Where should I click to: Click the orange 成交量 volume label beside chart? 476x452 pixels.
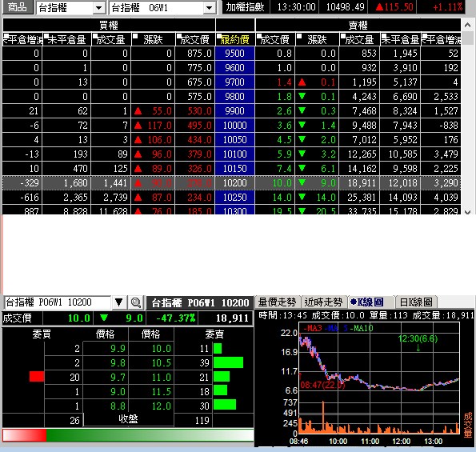pyautogui.click(x=468, y=425)
